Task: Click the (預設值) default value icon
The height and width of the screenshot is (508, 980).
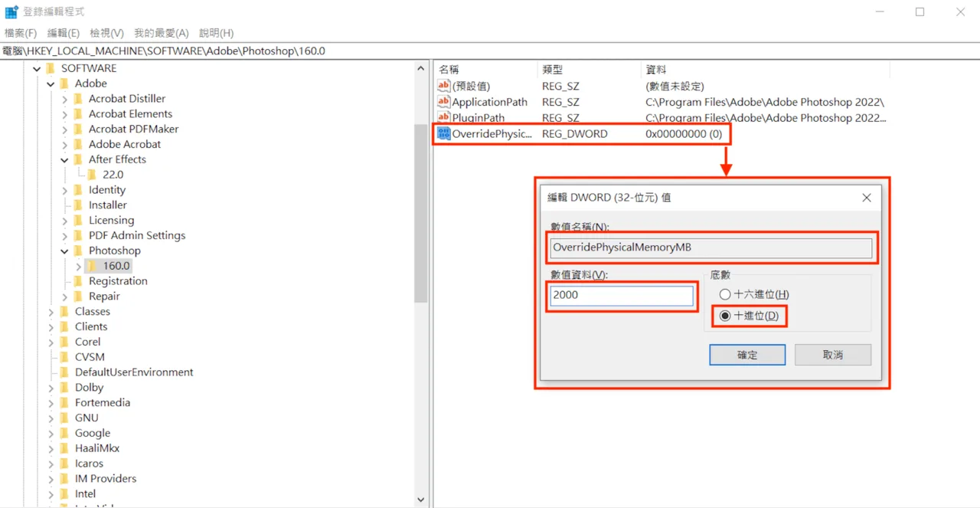Action: [x=443, y=85]
